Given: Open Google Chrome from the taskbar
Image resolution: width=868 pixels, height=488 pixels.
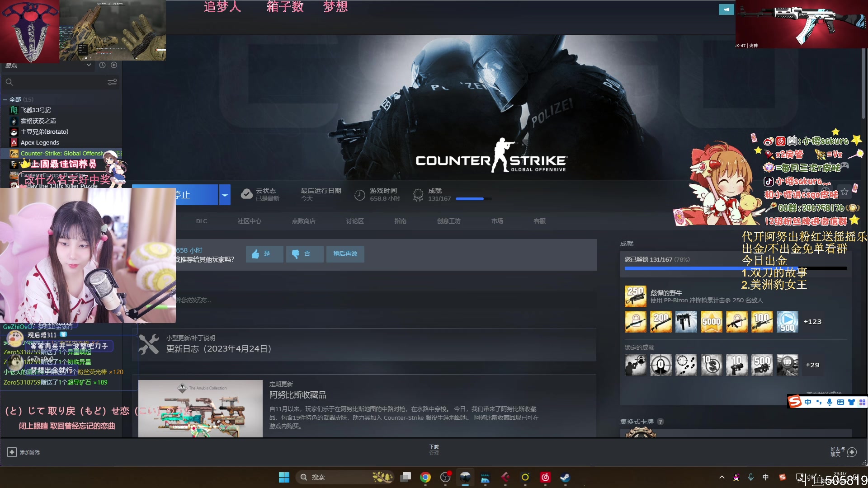Looking at the screenshot, I should tap(425, 477).
